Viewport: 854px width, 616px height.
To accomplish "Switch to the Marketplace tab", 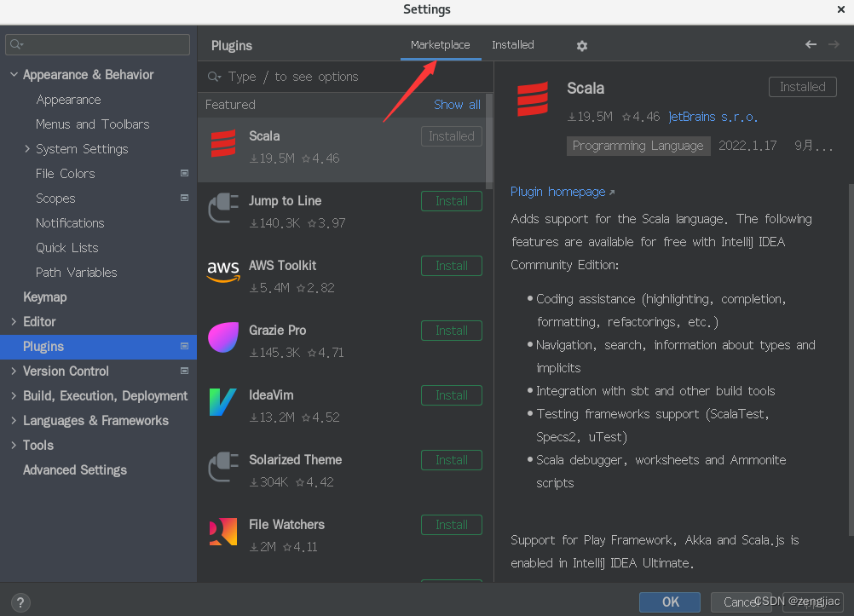I will [440, 44].
